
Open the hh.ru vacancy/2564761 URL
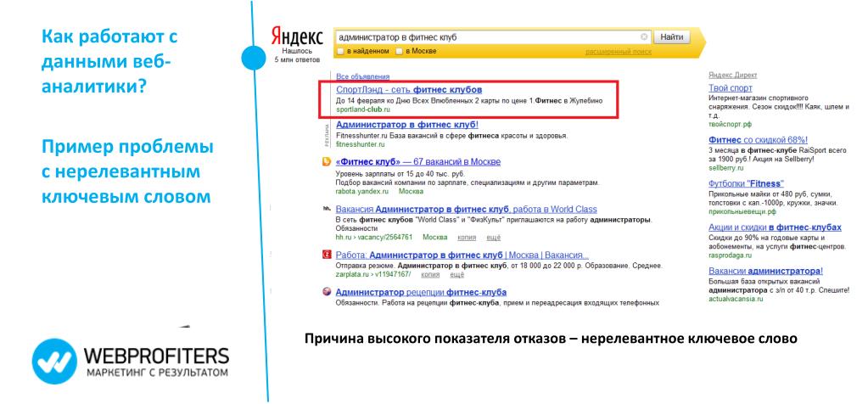[374, 238]
